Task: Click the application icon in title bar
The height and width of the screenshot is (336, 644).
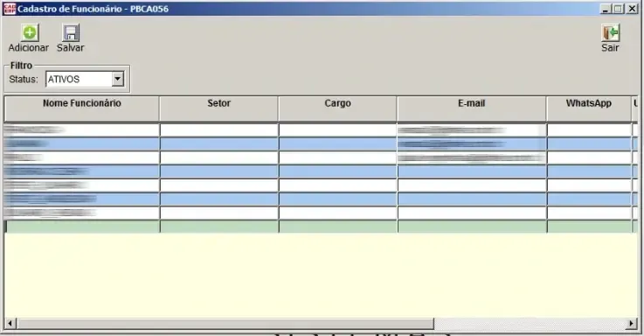Action: (x=9, y=9)
